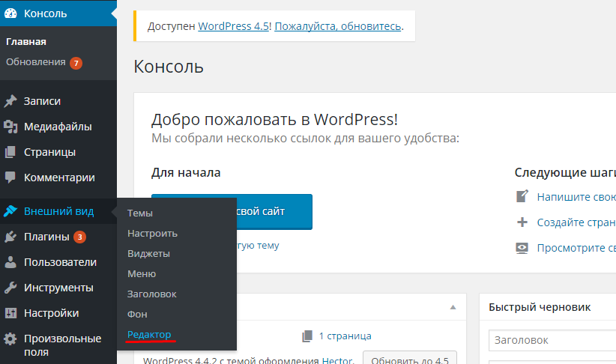Collapse the widget using the triangle toggle

(453, 307)
